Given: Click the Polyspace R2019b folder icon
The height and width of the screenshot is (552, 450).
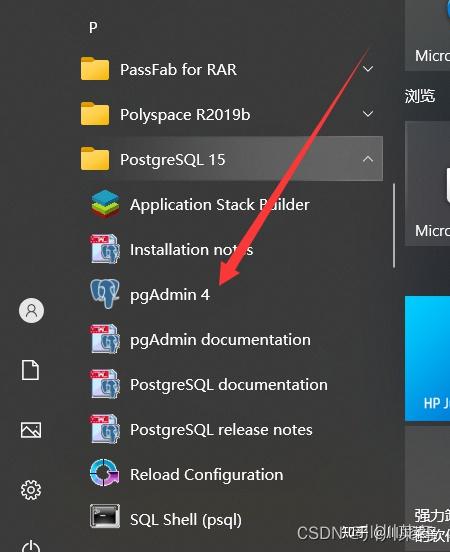Looking at the screenshot, I should click(x=95, y=114).
